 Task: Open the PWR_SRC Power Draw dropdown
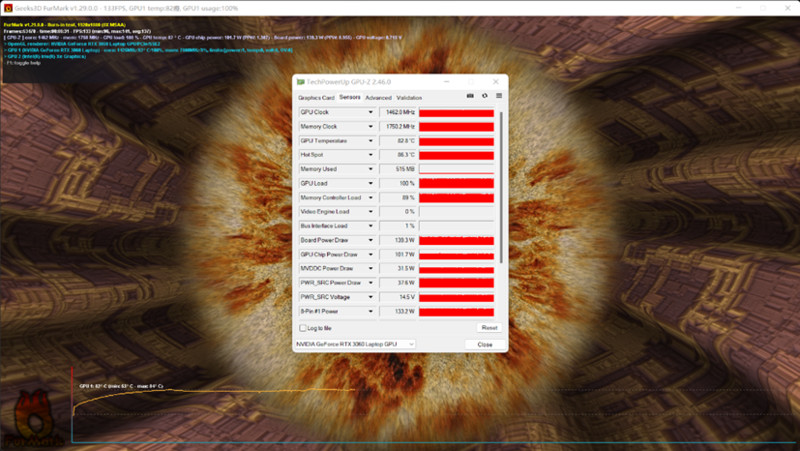pyautogui.click(x=370, y=283)
